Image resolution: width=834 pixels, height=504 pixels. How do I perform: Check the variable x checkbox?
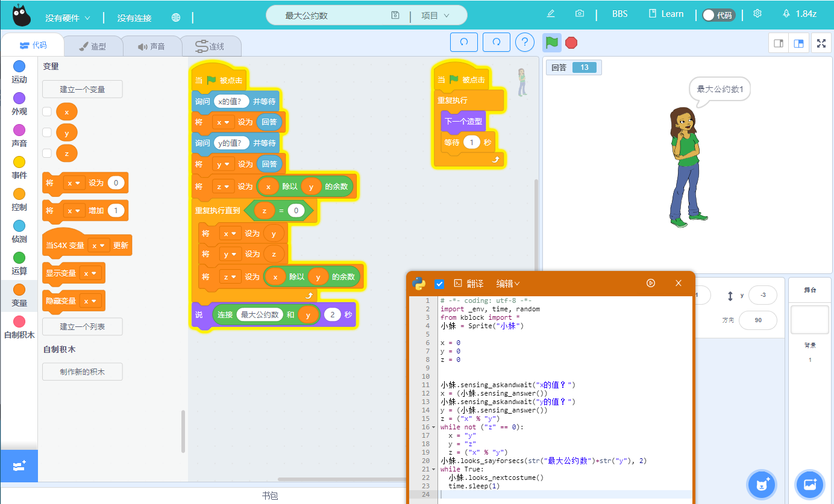(x=47, y=111)
